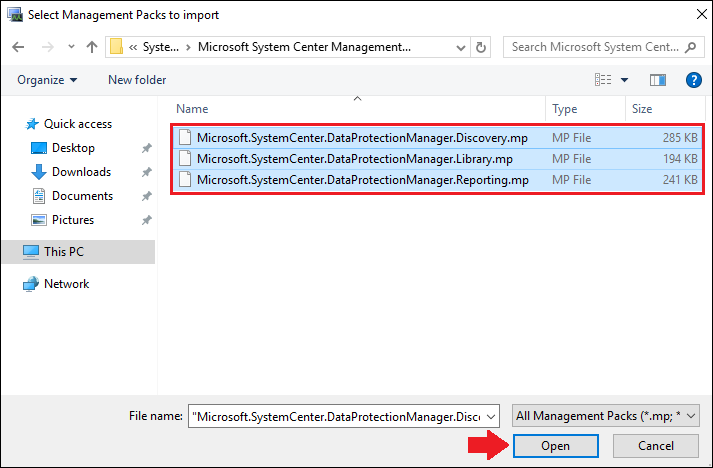Refresh the current folder view
The image size is (713, 468).
[481, 47]
